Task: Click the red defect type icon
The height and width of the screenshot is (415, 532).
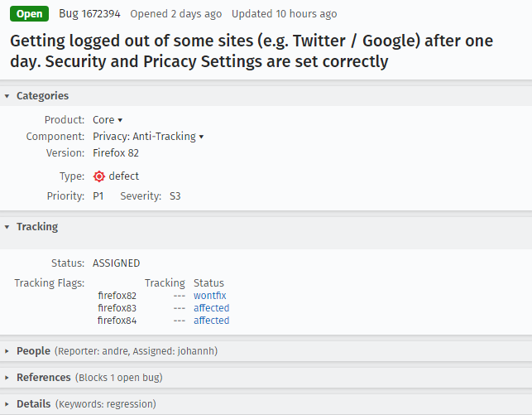Action: point(99,176)
